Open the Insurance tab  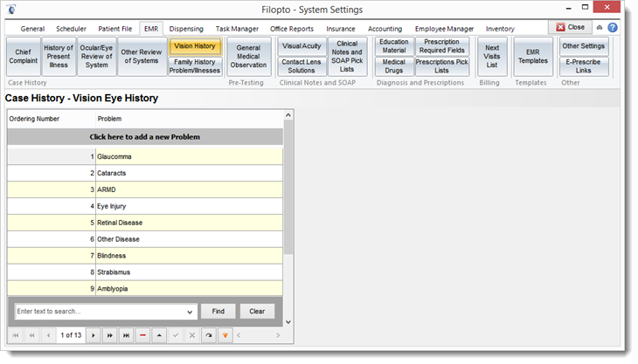[x=341, y=29]
